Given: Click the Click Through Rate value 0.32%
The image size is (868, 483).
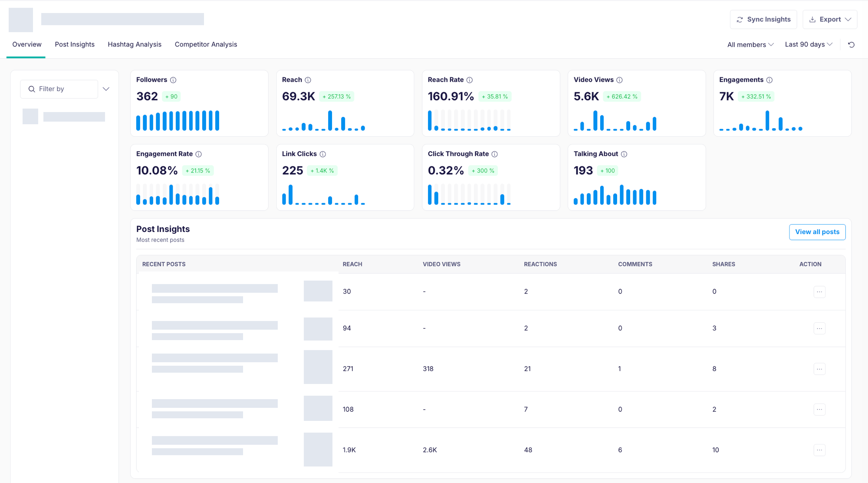Looking at the screenshot, I should point(446,171).
